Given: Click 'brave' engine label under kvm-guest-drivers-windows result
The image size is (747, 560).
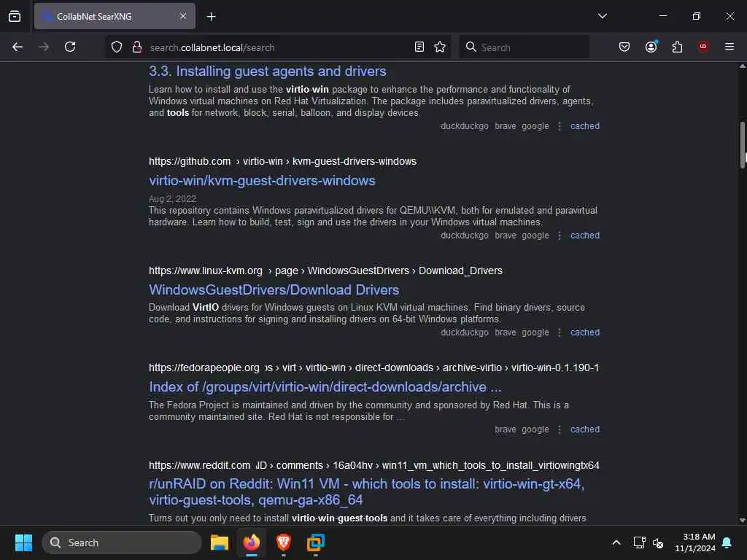Looking at the screenshot, I should coord(506,236).
